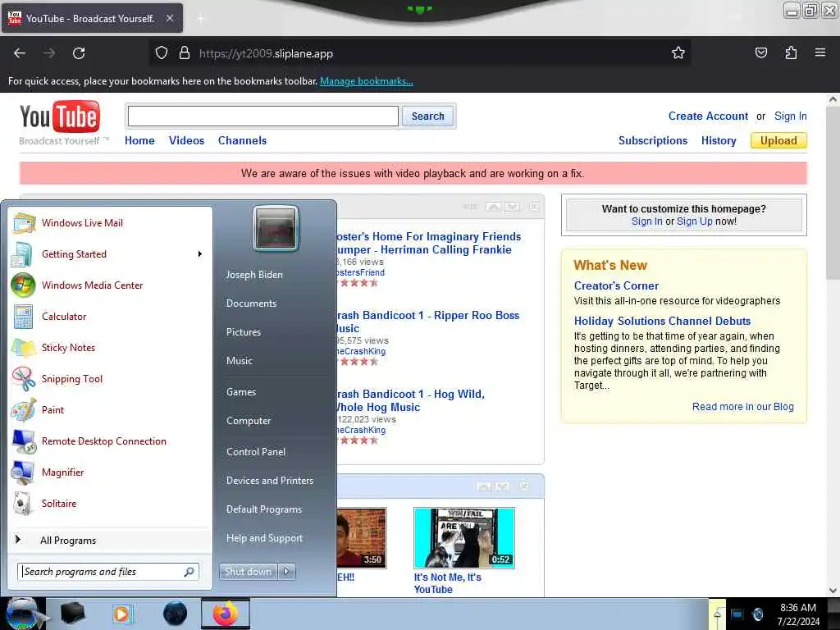Open the Create Account link
The width and height of the screenshot is (840, 630).
click(x=708, y=116)
